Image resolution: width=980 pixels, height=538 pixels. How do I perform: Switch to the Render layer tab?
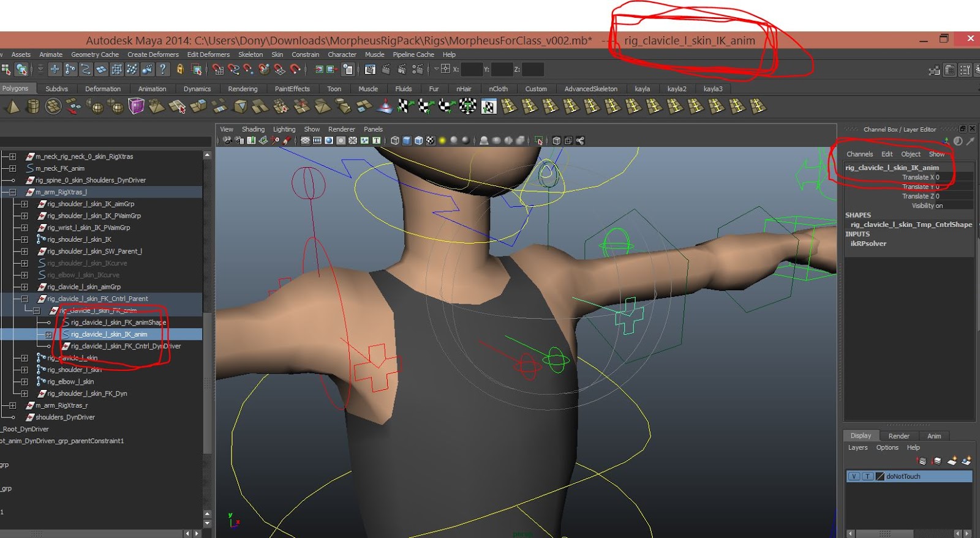[x=899, y=436]
